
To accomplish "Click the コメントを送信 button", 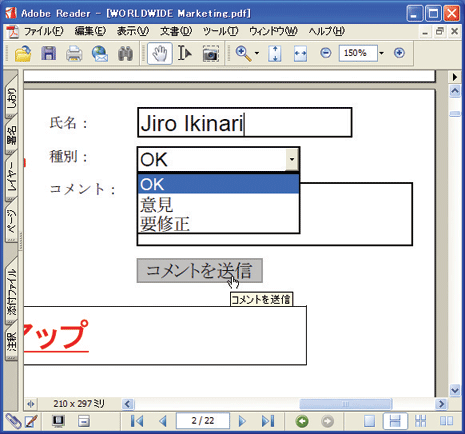I will tap(200, 270).
